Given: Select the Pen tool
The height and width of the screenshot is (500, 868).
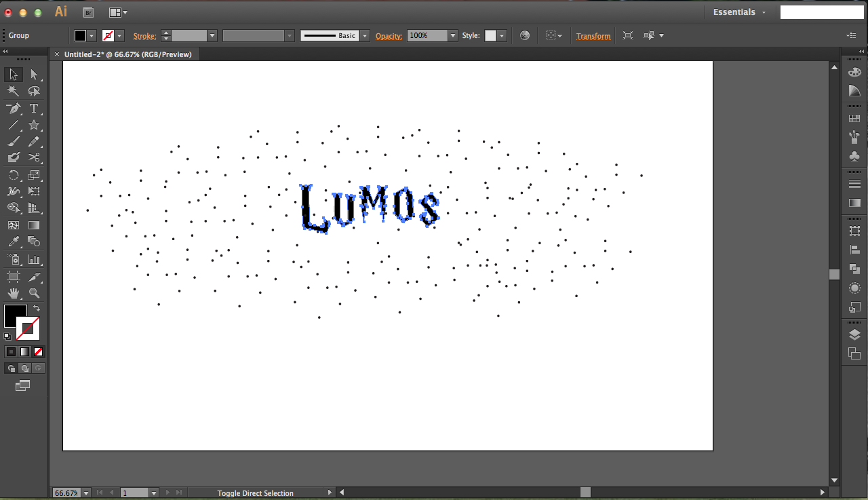Looking at the screenshot, I should click(x=14, y=109).
